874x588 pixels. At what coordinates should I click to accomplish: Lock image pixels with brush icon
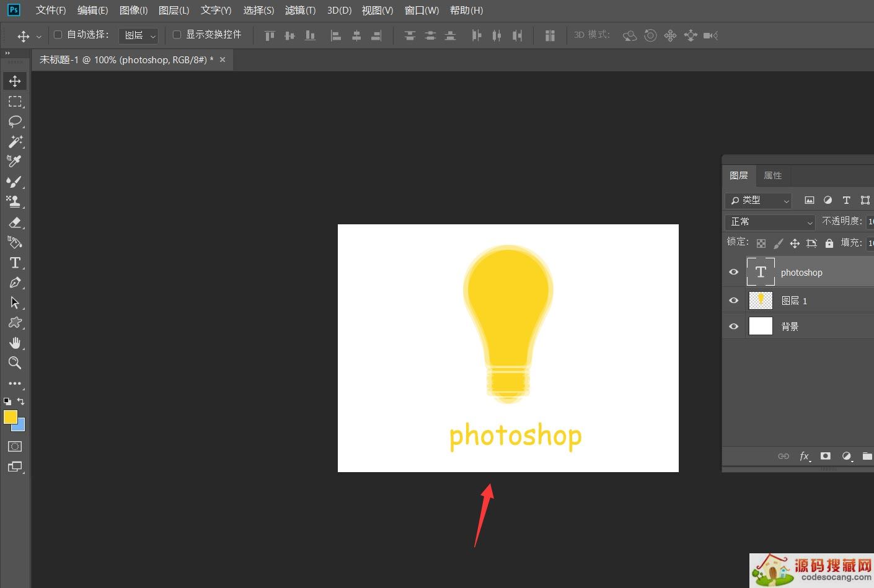pos(779,244)
